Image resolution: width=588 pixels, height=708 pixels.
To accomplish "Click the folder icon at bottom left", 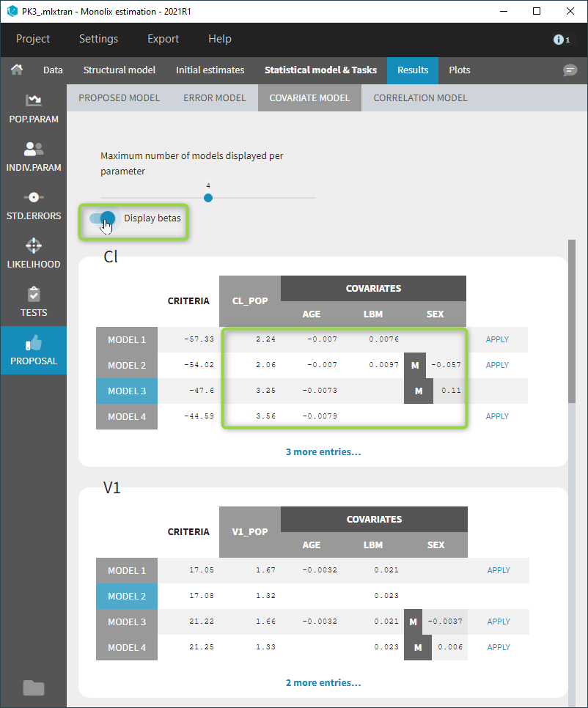I will [x=33, y=687].
